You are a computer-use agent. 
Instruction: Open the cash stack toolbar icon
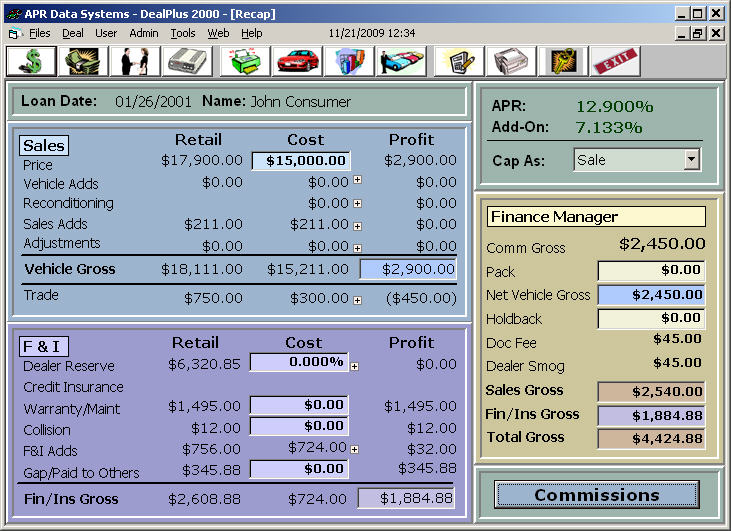pos(83,61)
